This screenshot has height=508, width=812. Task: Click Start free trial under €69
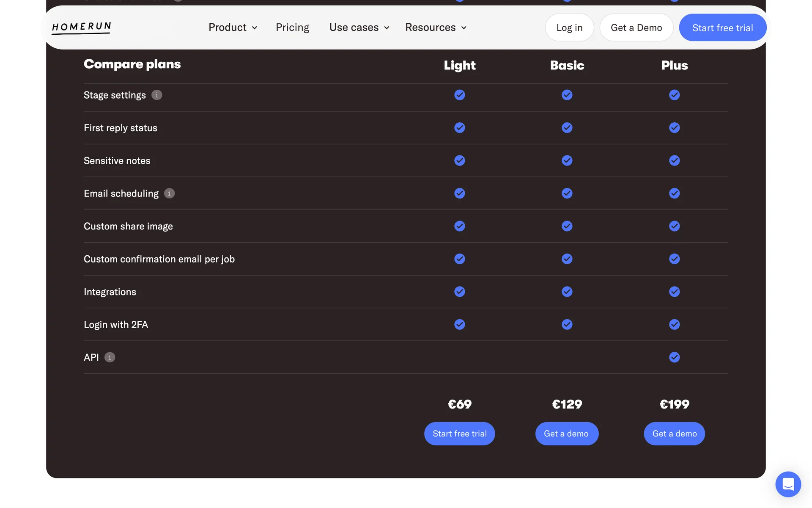459,433
